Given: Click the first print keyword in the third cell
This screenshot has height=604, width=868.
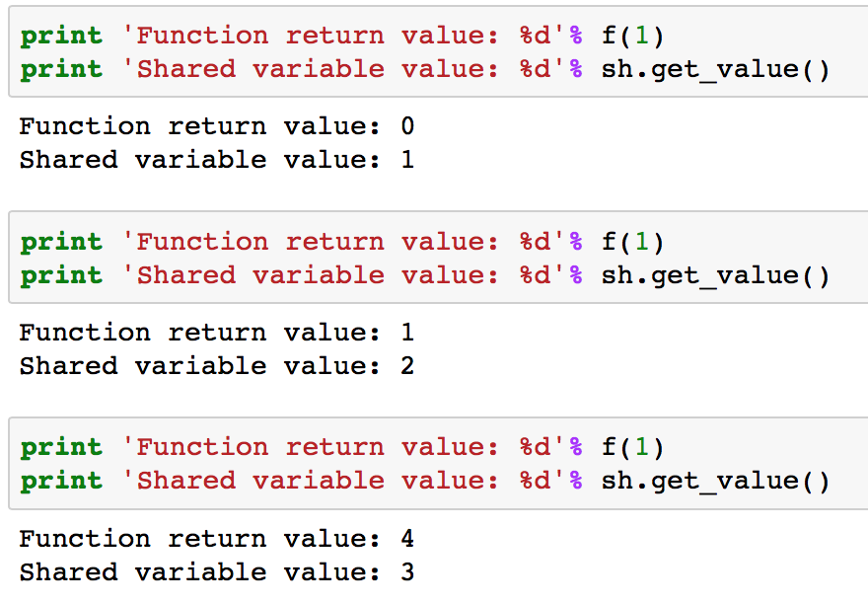Looking at the screenshot, I should click(x=61, y=447).
